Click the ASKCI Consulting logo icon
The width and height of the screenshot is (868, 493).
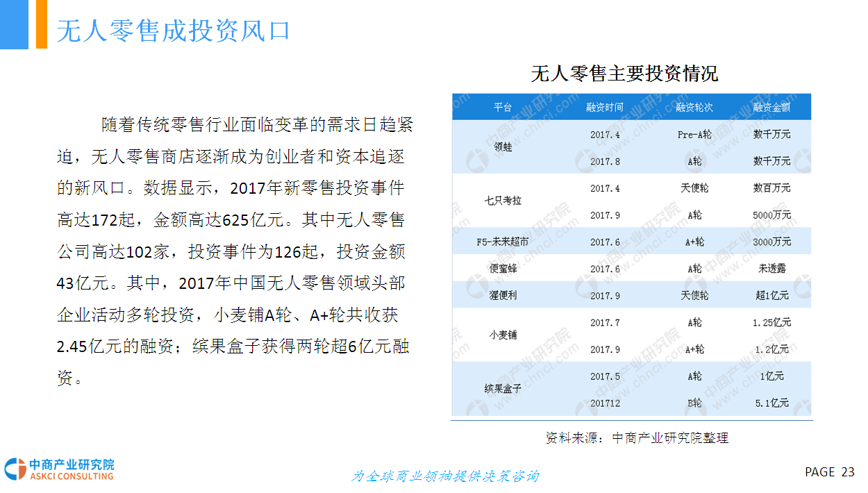click(x=15, y=469)
